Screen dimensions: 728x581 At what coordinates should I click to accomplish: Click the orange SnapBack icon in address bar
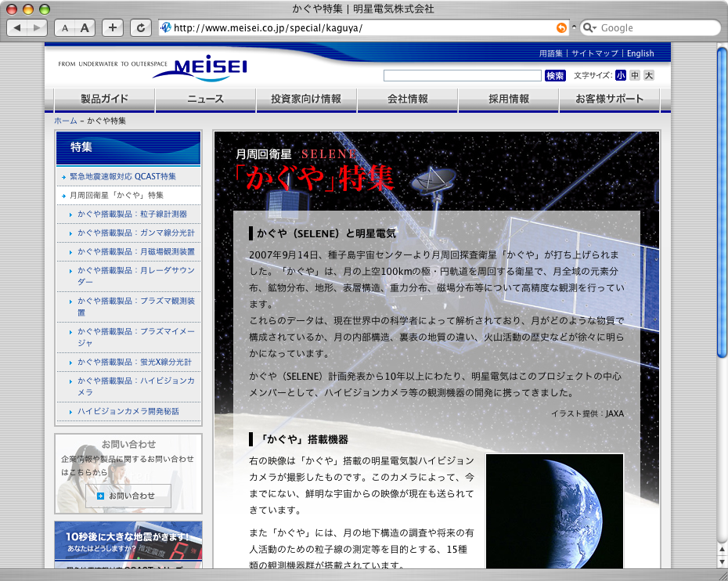tap(561, 28)
